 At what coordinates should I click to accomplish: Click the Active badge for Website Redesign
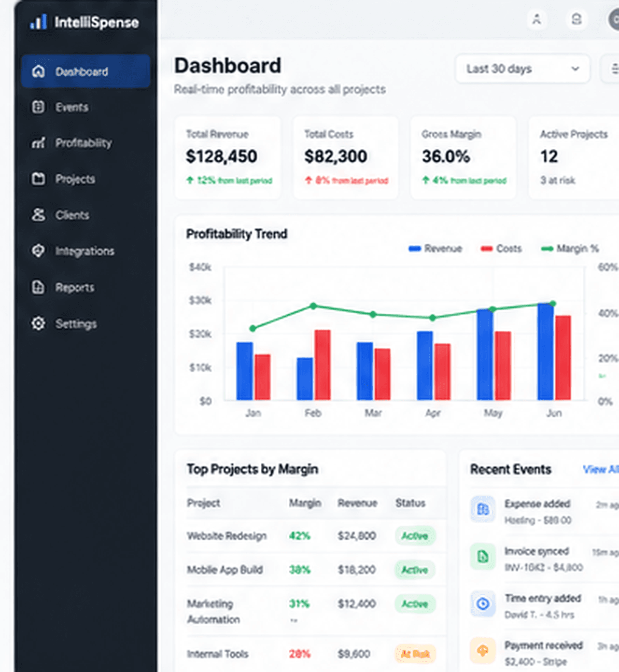point(415,536)
